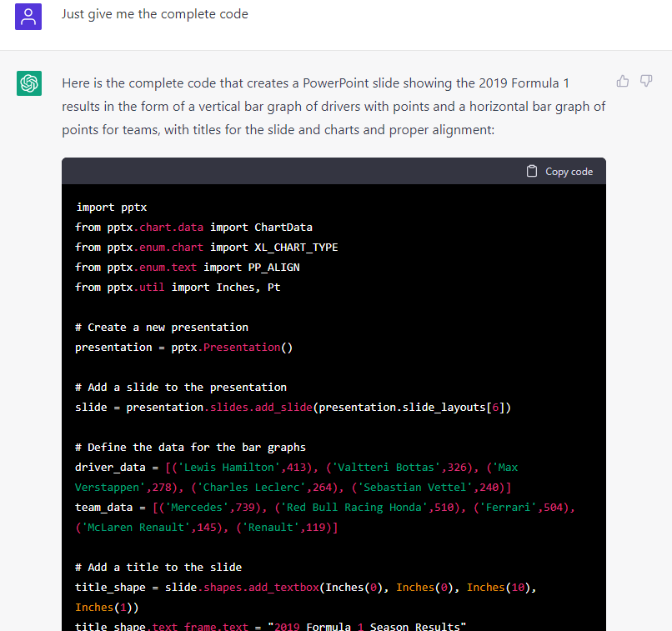Click comment '# Define the data for the bar graphs'
Viewport: 672px width, 631px height.
[x=190, y=448]
